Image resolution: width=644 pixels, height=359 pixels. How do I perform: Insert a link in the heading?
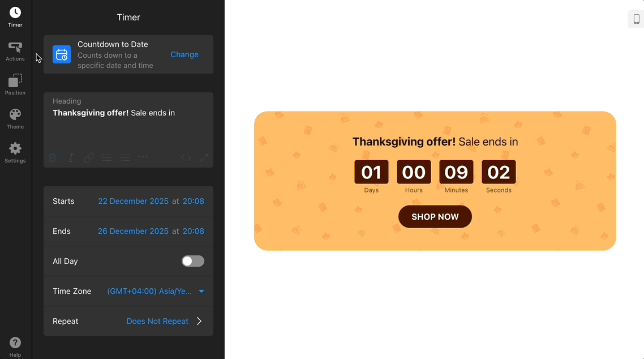tap(89, 158)
